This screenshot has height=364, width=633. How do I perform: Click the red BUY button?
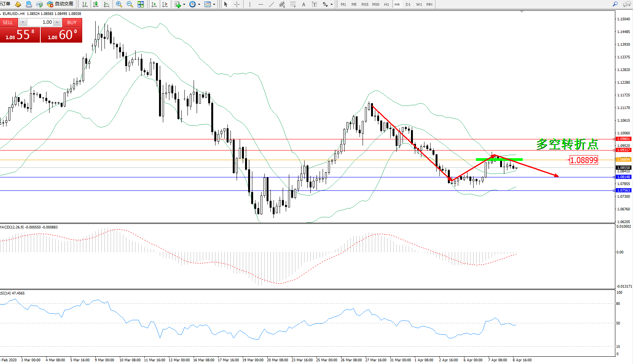72,22
